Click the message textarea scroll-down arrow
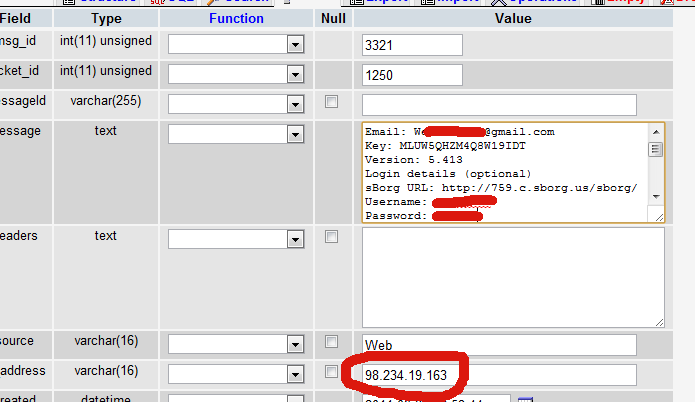This screenshot has height=402, width=695. click(x=656, y=196)
